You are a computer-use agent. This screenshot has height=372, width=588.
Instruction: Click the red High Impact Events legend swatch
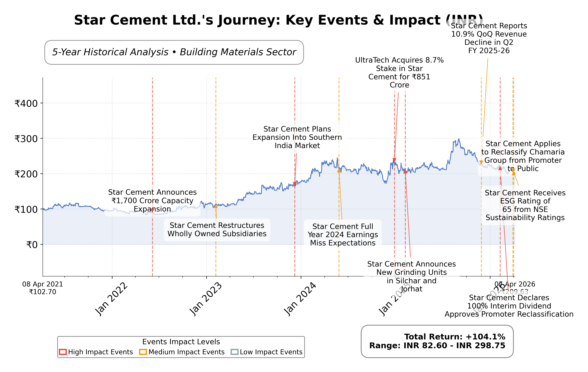[x=63, y=352]
